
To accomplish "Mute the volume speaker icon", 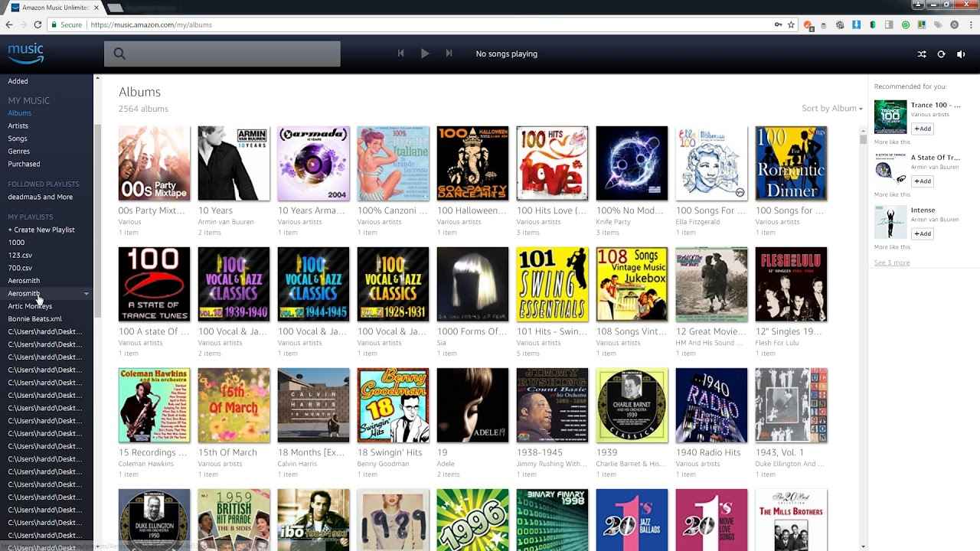I will 961,54.
